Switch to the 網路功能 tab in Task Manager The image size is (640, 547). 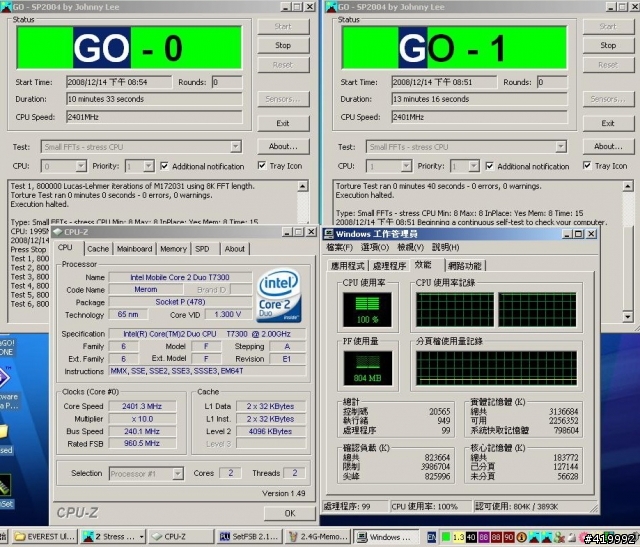click(464, 266)
